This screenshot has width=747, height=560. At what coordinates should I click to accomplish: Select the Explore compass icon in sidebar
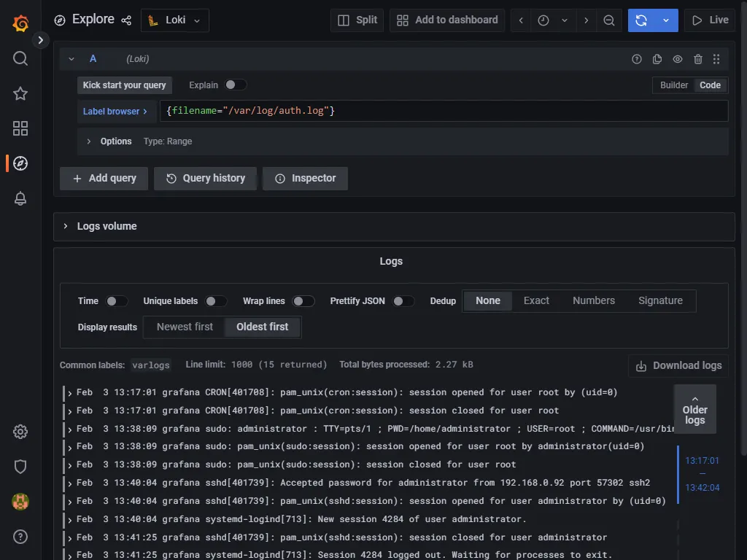pos(20,163)
